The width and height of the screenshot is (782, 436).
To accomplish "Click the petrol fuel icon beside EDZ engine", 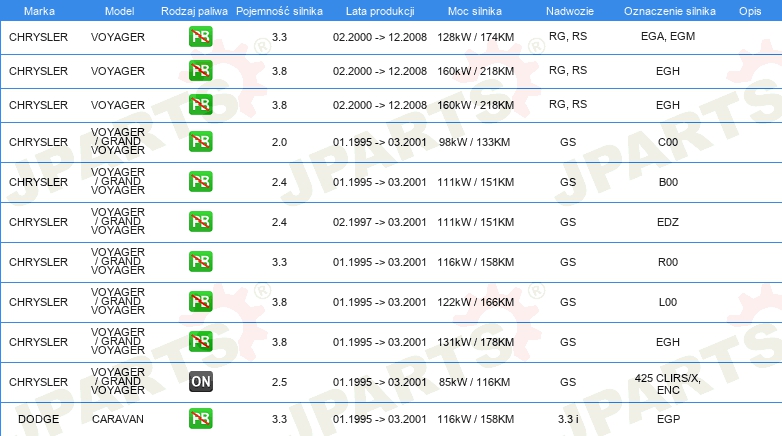I will [x=200, y=221].
